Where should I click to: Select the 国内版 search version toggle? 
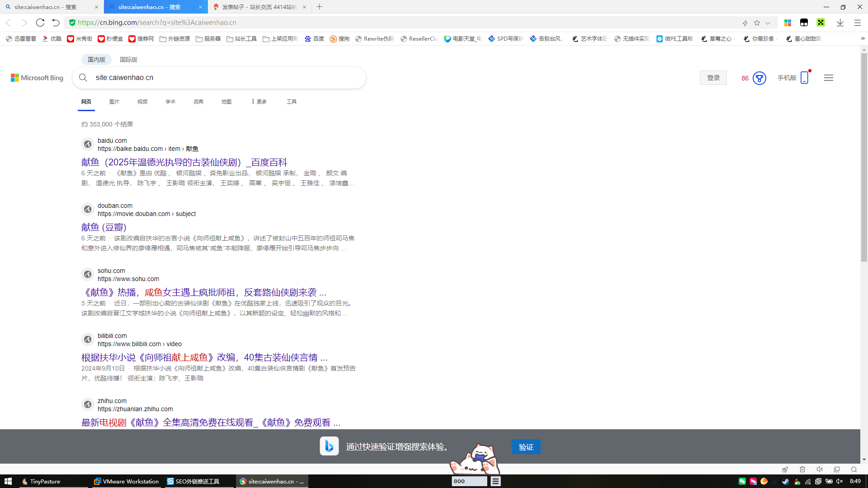(x=96, y=60)
